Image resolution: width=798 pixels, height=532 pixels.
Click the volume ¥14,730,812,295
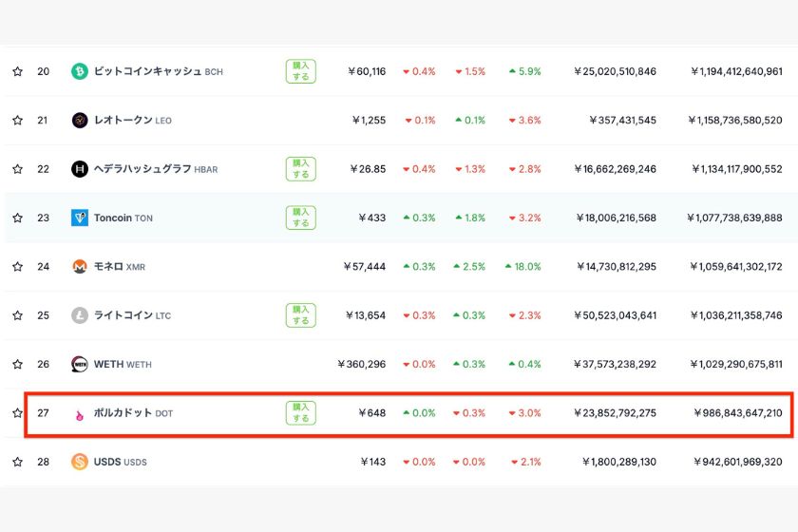617,267
